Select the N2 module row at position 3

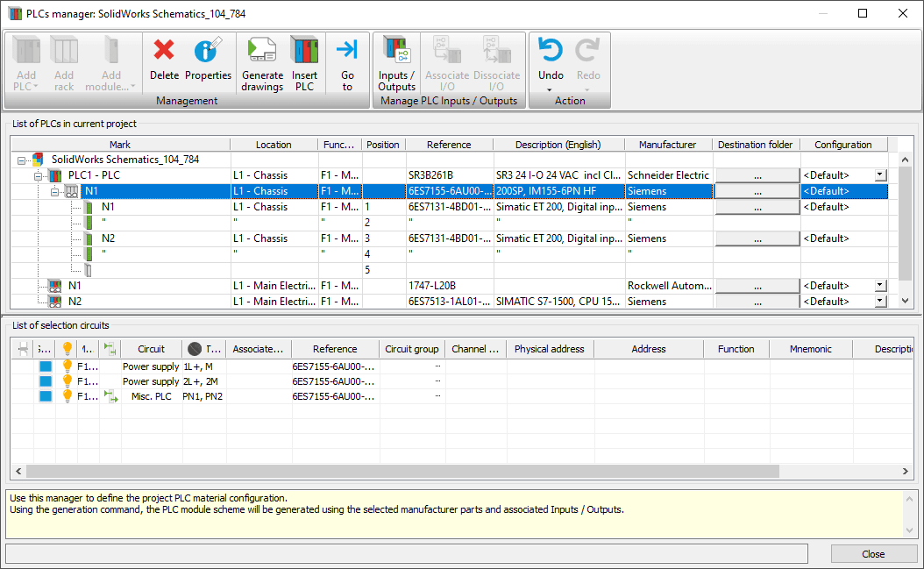click(450, 238)
